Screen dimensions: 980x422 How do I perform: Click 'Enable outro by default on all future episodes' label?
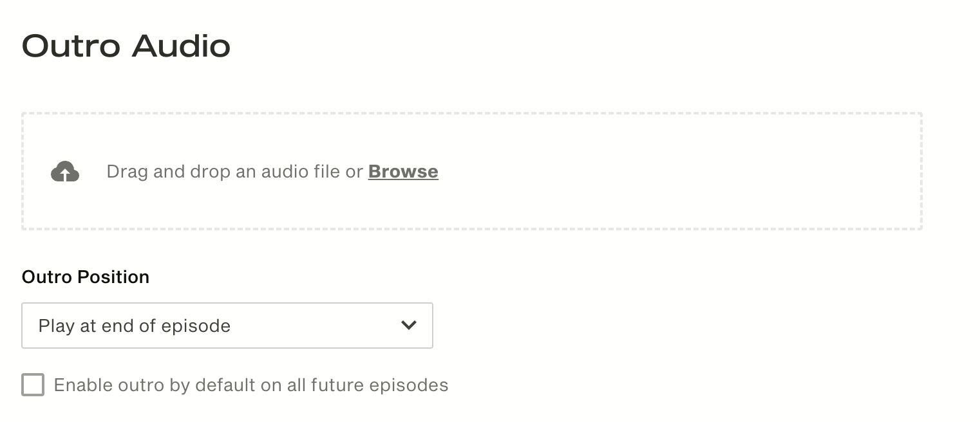click(x=251, y=385)
